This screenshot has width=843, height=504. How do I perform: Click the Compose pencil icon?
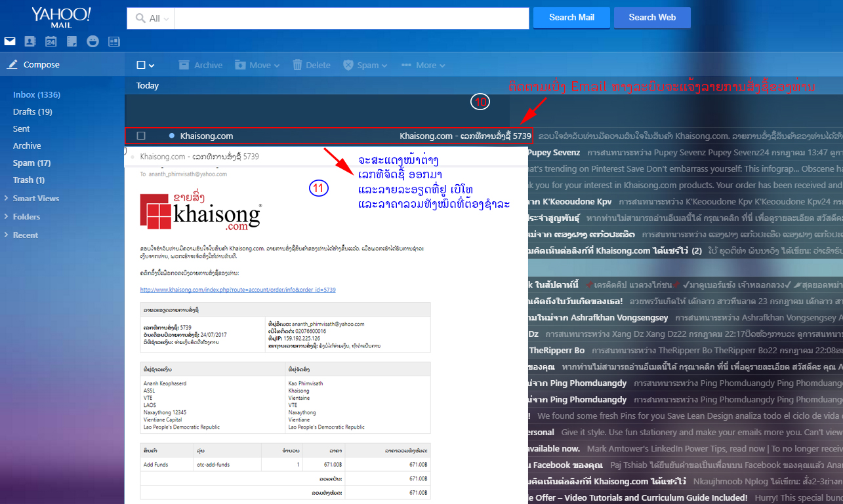[x=12, y=64]
